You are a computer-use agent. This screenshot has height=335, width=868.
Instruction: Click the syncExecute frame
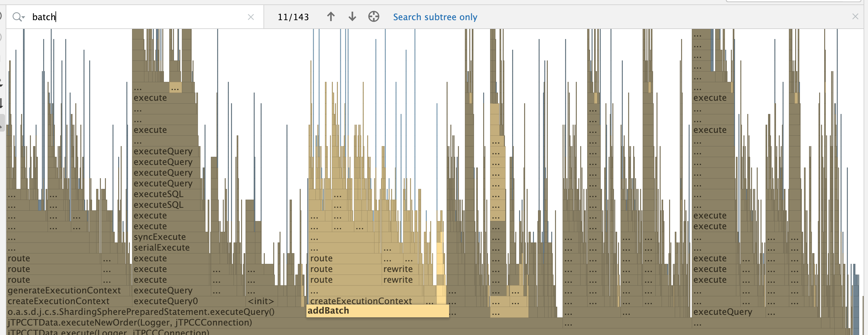159,237
